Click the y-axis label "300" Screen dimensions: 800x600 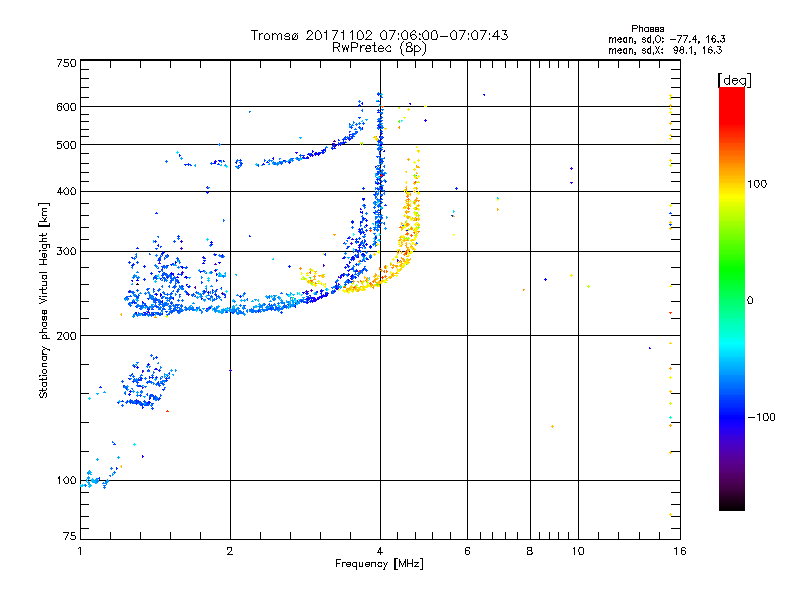coord(66,252)
